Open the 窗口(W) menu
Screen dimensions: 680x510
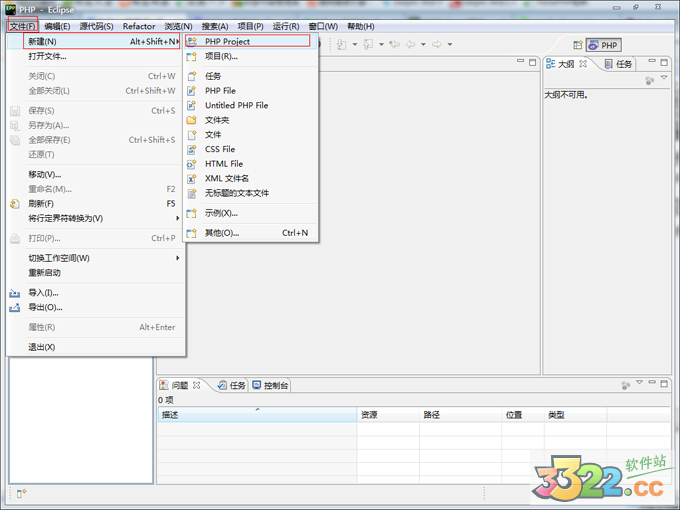coord(323,26)
